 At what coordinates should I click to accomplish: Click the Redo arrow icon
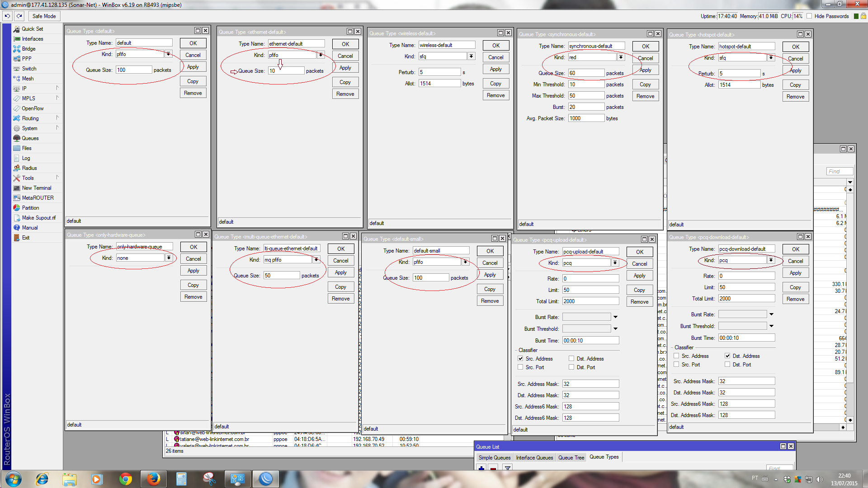(19, 16)
